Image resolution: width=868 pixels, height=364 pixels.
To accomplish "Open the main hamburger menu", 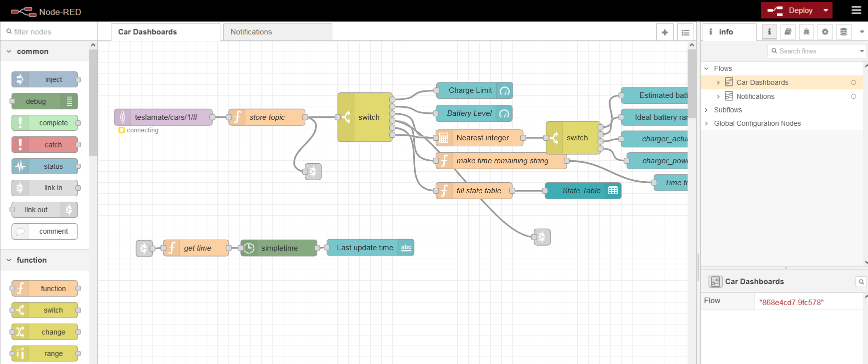I will [x=856, y=10].
